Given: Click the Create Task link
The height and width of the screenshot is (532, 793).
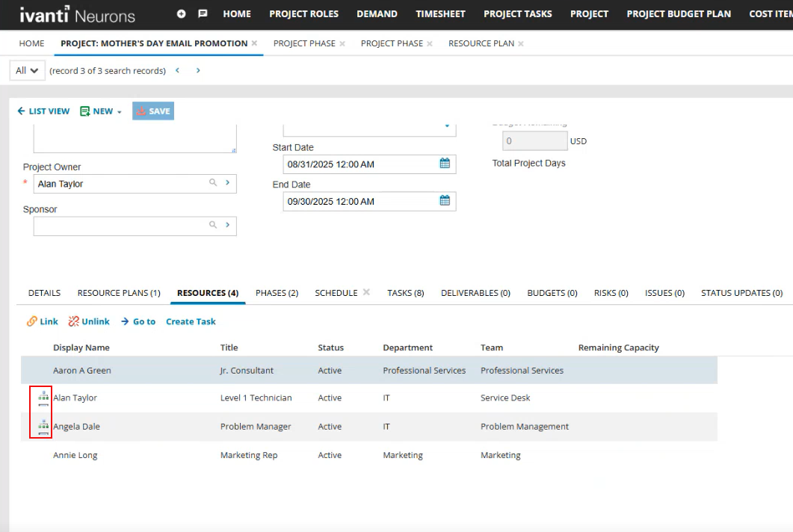Looking at the screenshot, I should [190, 321].
